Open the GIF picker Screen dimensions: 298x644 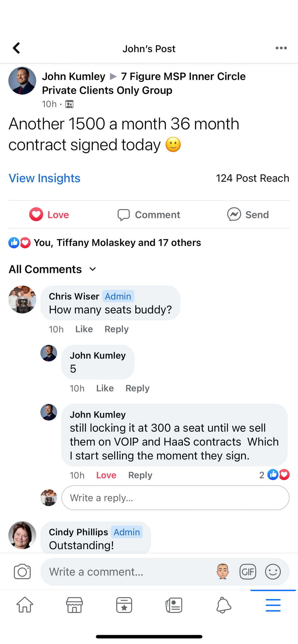[248, 572]
